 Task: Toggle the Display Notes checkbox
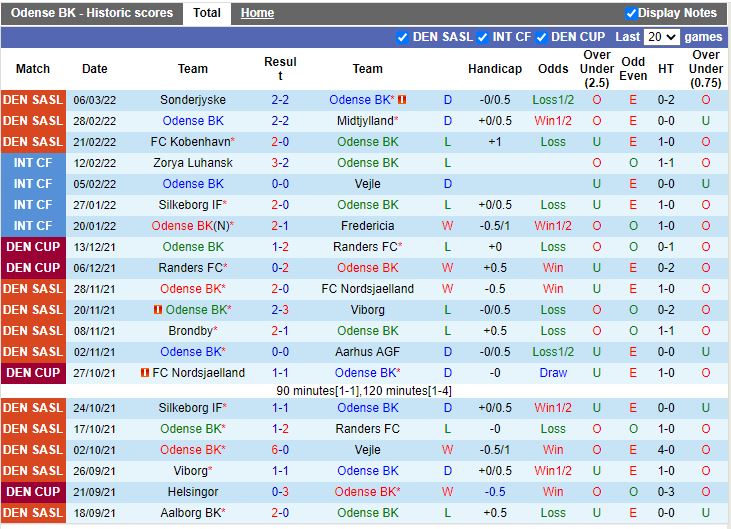630,14
